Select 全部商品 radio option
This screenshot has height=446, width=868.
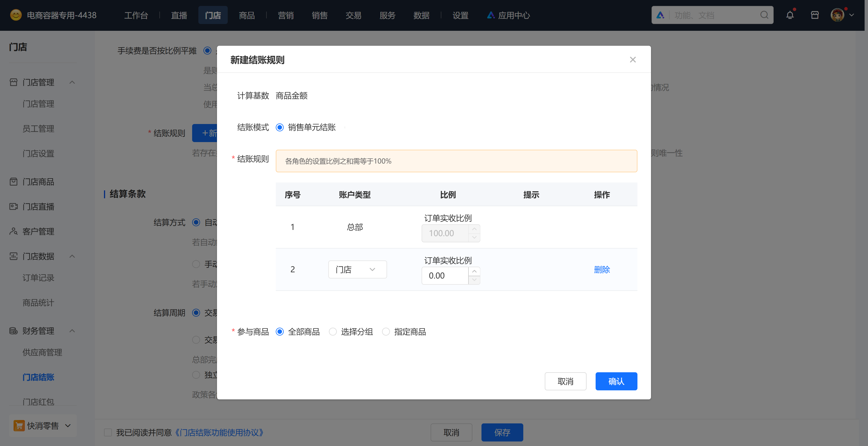point(280,332)
